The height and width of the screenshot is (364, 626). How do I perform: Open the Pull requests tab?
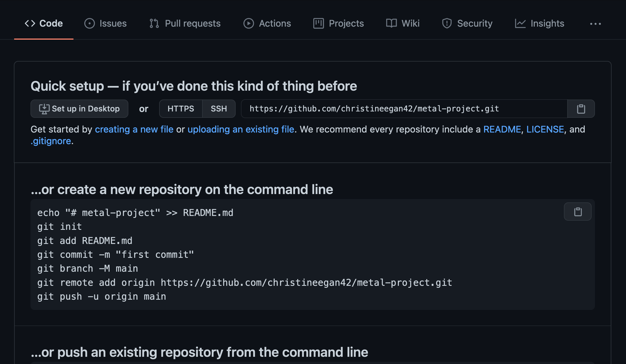point(185,24)
